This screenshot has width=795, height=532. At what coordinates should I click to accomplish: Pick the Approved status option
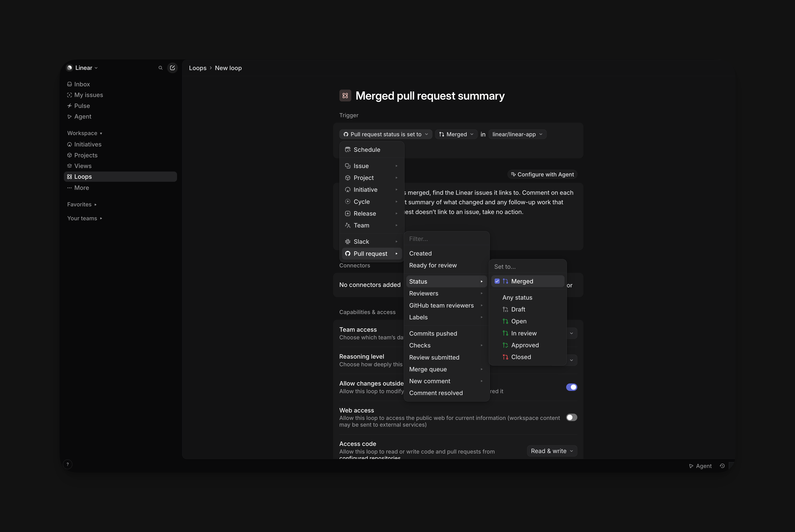(527, 345)
